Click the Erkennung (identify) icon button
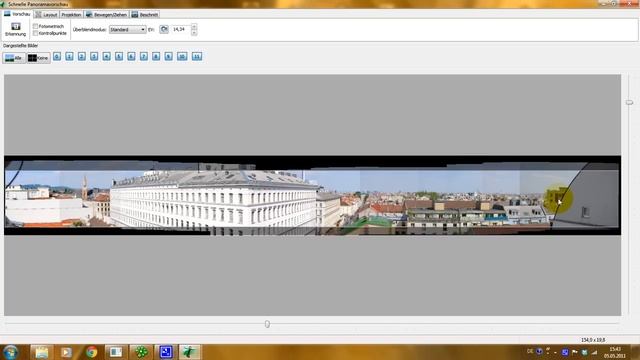640x360 pixels. (16, 29)
